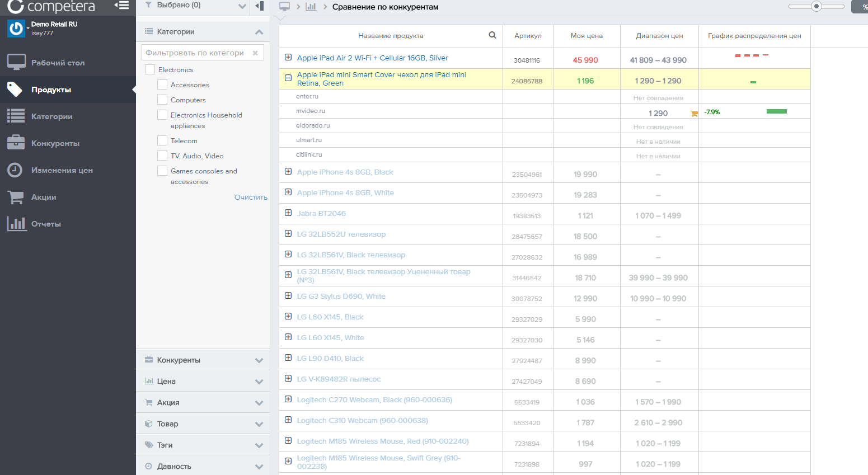Collapse the left sidebar menu icon
The width and height of the screenshot is (868, 475).
[x=121, y=6]
